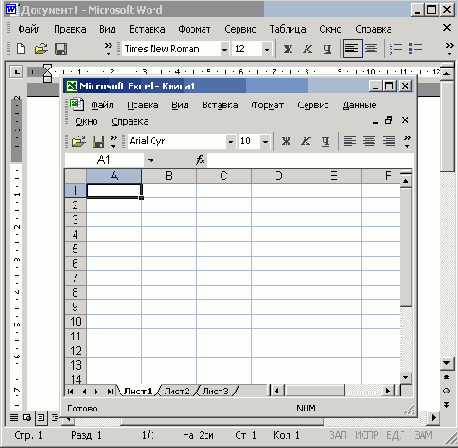Open Word Файл menu
This screenshot has width=458, height=448.
[x=29, y=29]
